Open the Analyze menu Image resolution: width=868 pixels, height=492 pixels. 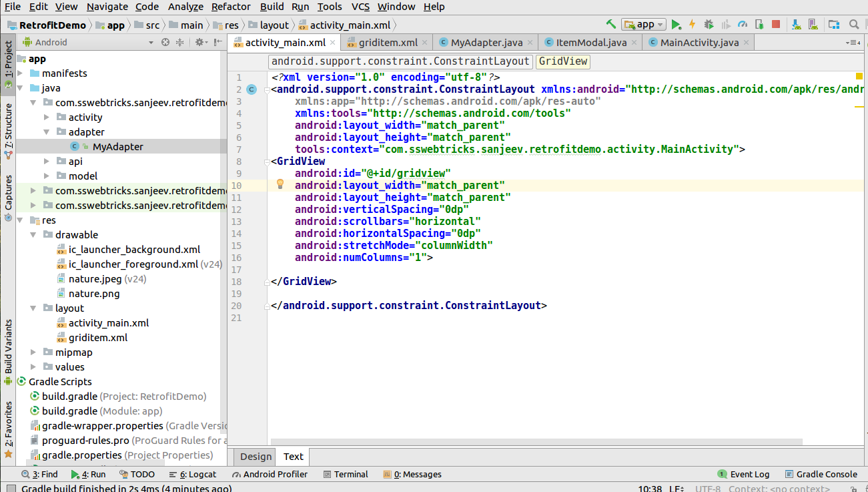(185, 7)
